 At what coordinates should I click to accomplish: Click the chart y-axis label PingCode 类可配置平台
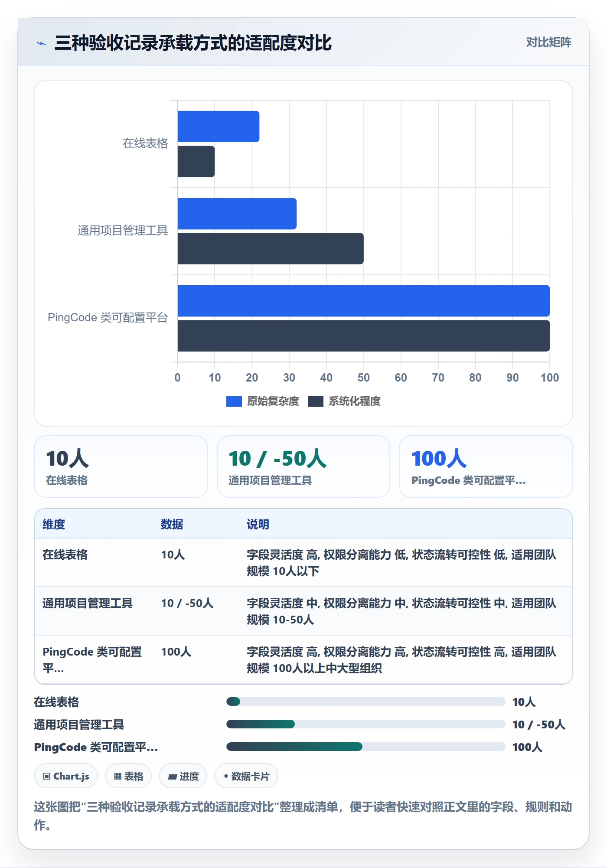pos(108,318)
